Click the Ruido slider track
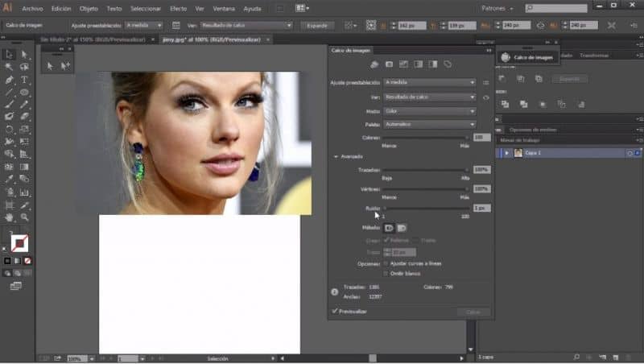 click(425, 208)
